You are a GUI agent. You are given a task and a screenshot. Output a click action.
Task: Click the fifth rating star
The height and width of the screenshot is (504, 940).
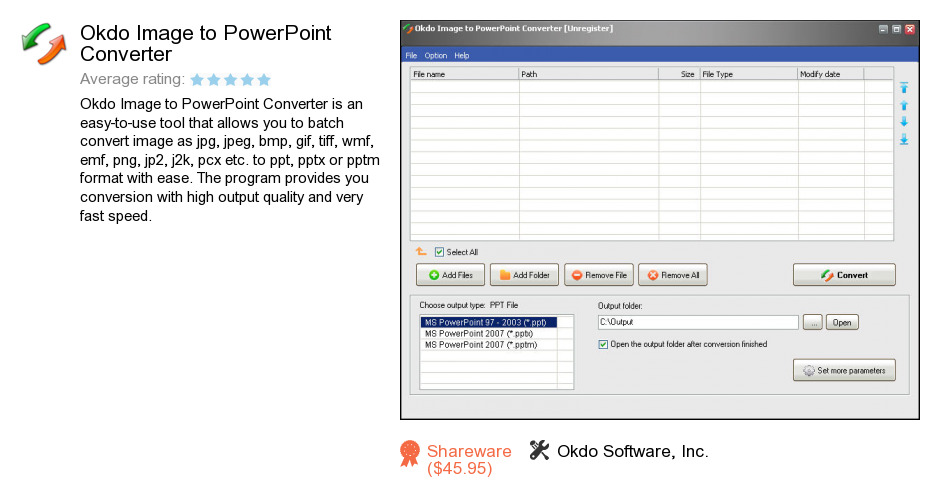click(x=264, y=79)
